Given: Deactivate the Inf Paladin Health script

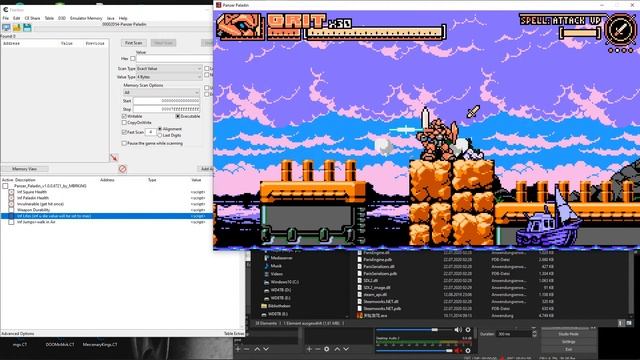Looking at the screenshot, I should tap(11, 198).
